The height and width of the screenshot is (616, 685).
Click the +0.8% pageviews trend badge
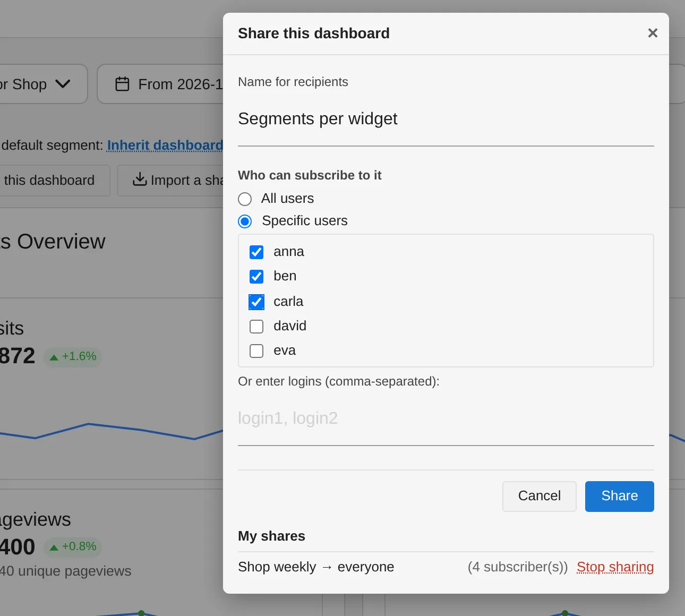(73, 546)
